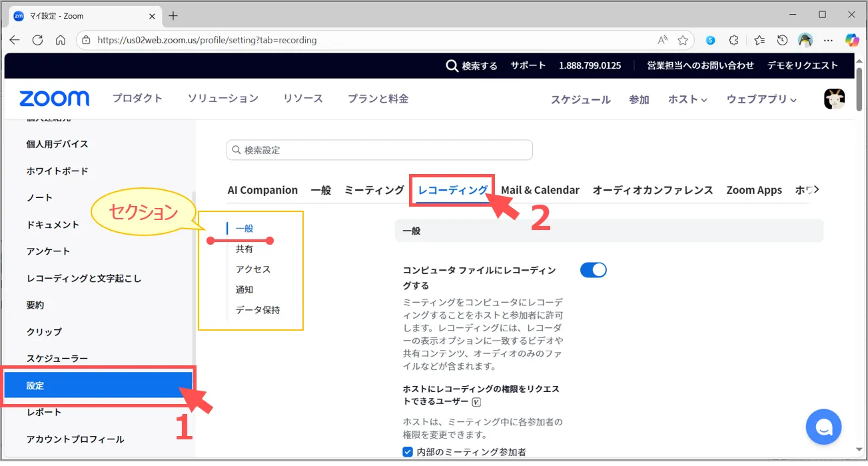Open browser history icon
This screenshot has height=466, width=868.
click(x=783, y=40)
